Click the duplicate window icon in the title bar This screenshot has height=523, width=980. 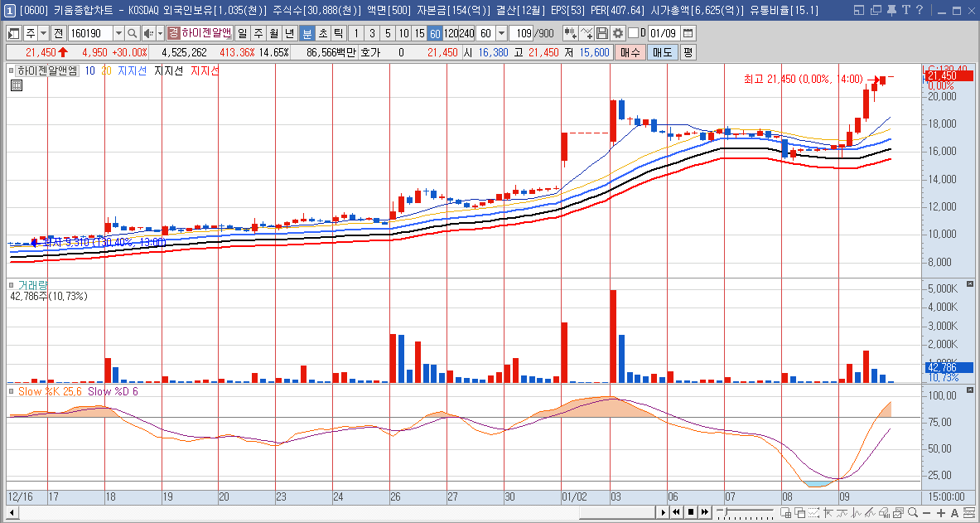(x=876, y=10)
